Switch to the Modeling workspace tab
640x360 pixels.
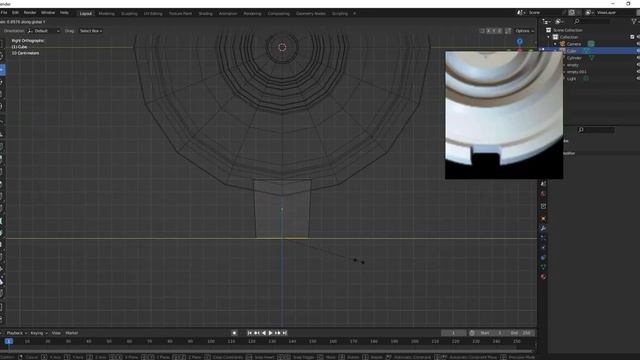coord(107,13)
